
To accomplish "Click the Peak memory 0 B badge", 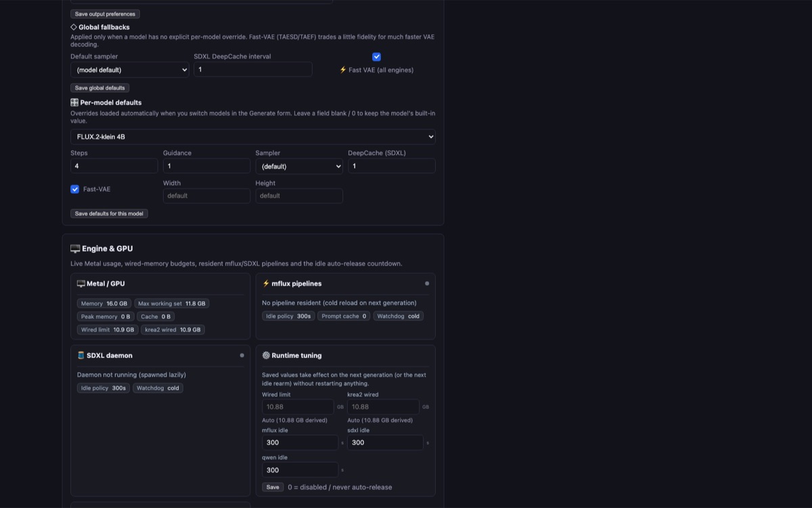I will (x=106, y=317).
